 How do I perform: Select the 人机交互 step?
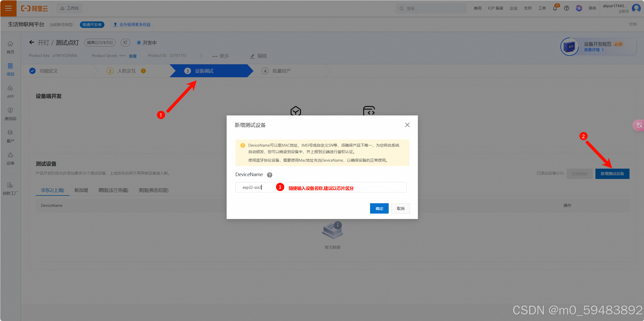126,71
